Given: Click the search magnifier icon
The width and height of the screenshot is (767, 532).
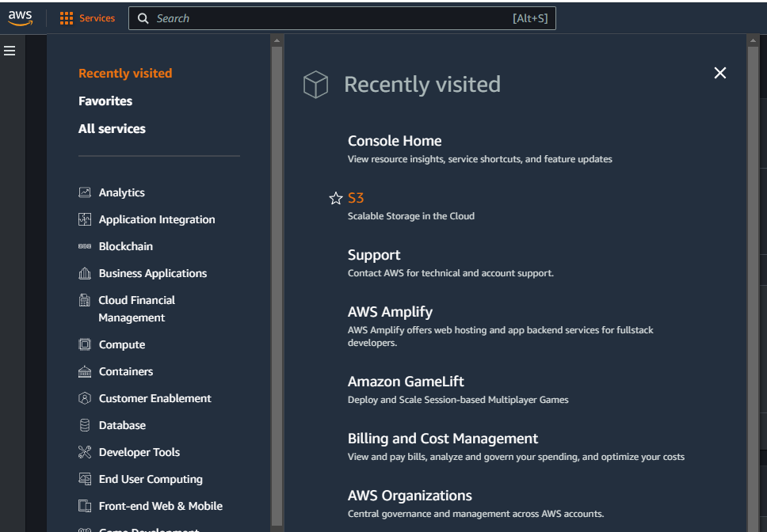Looking at the screenshot, I should (x=143, y=18).
